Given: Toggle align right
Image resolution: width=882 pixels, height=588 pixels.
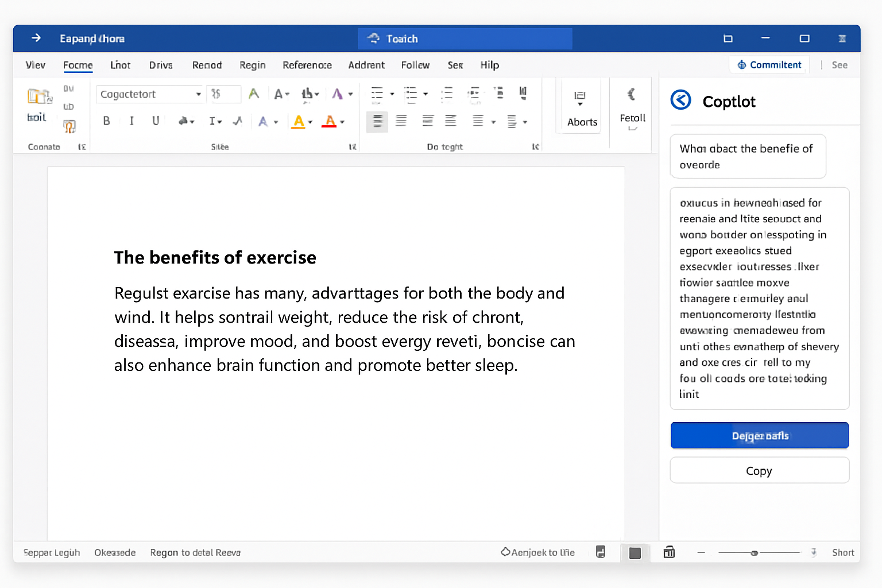Looking at the screenshot, I should click(x=428, y=121).
